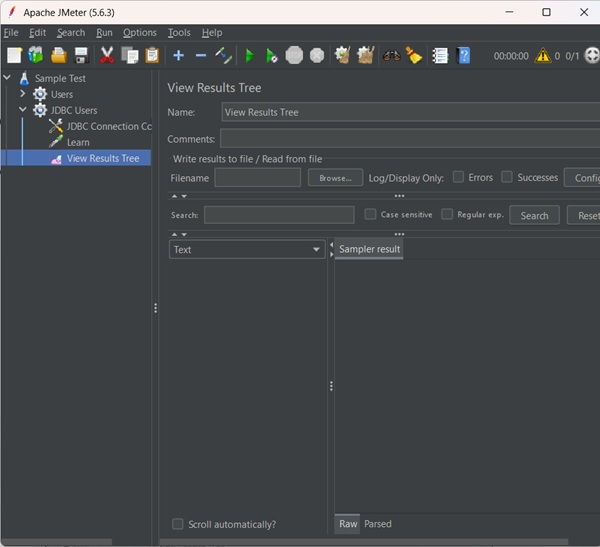Click the Reset button

[x=584, y=216]
